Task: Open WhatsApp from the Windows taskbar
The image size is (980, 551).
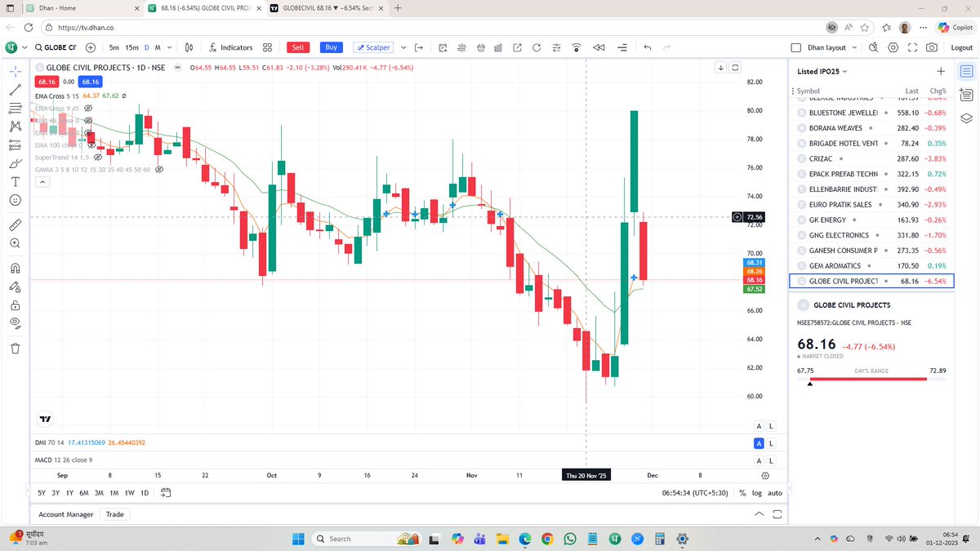Action: [x=569, y=539]
